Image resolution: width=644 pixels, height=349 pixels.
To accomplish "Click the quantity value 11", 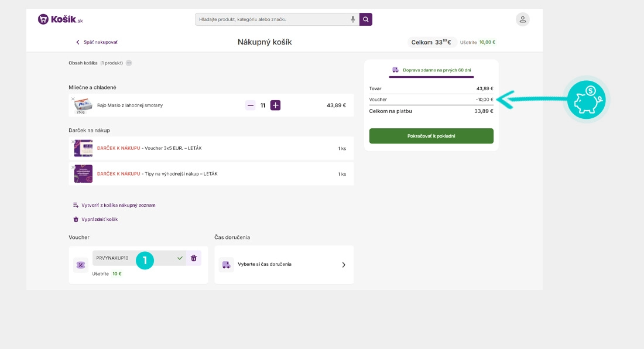I will click(x=263, y=105).
